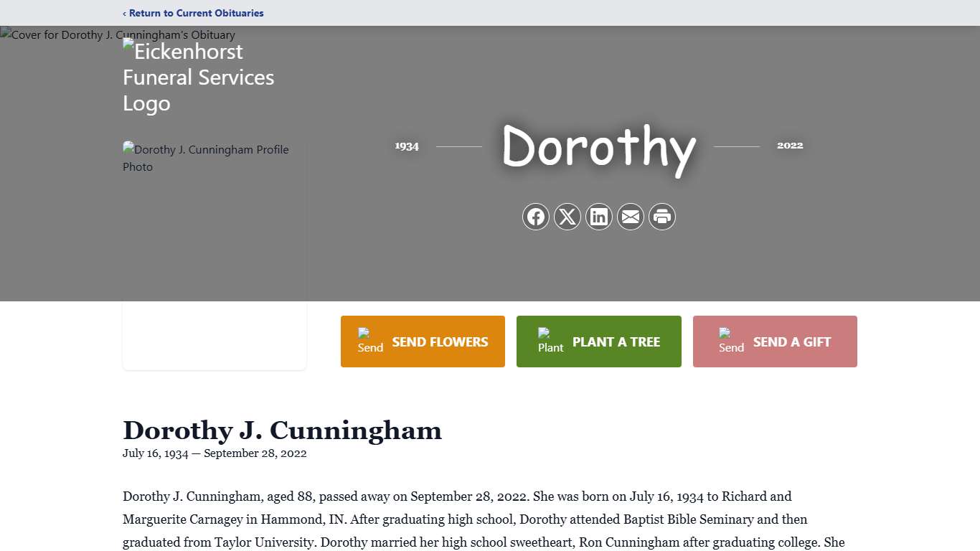Click the SEND A GIFT button
This screenshot has width=980, height=551.
click(775, 342)
